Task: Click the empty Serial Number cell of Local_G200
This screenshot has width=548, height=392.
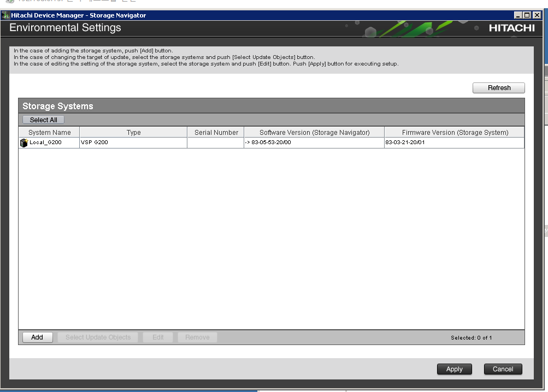Action: (216, 142)
